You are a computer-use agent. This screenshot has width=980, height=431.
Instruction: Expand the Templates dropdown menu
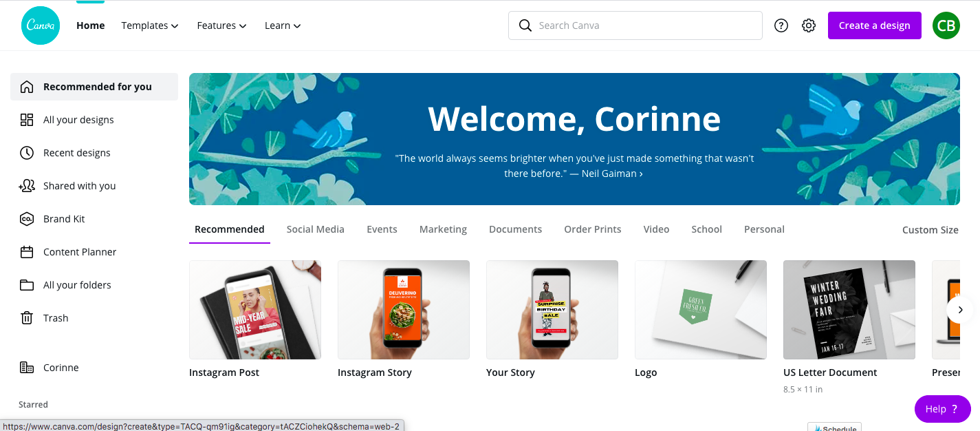[150, 25]
